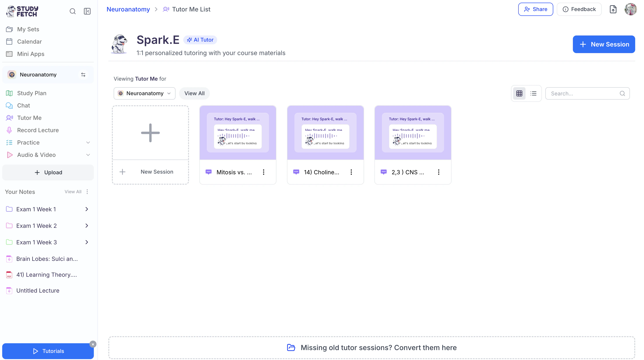The width and height of the screenshot is (644, 360).
Task: Click the switch study set arrows icon
Action: coord(83,74)
